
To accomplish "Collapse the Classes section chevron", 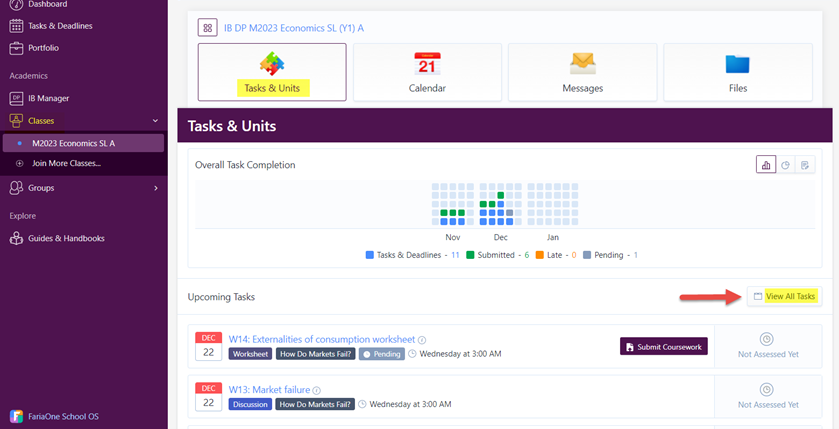I will point(155,121).
